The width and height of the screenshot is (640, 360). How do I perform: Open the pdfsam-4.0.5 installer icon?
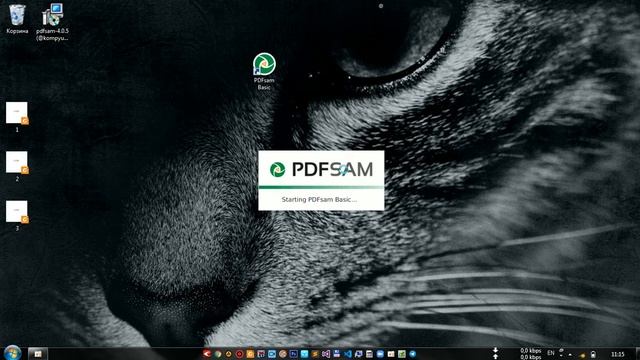(52, 22)
